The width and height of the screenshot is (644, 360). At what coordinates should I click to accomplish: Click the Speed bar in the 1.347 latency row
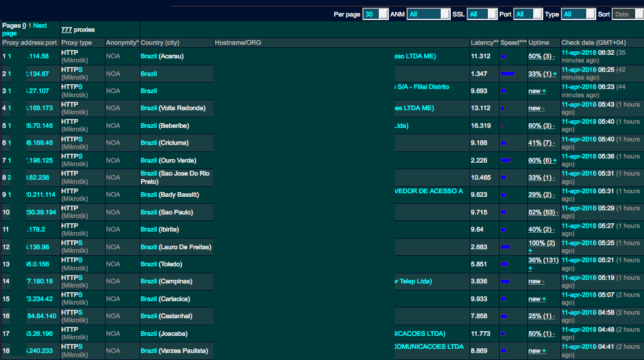pyautogui.click(x=507, y=74)
